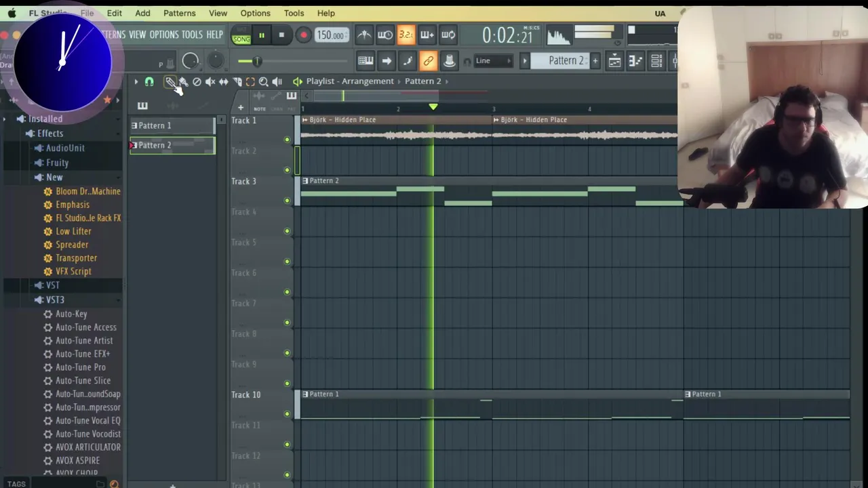The width and height of the screenshot is (868, 488).
Task: Select the Slip tool in Playlist
Action: coord(224,81)
